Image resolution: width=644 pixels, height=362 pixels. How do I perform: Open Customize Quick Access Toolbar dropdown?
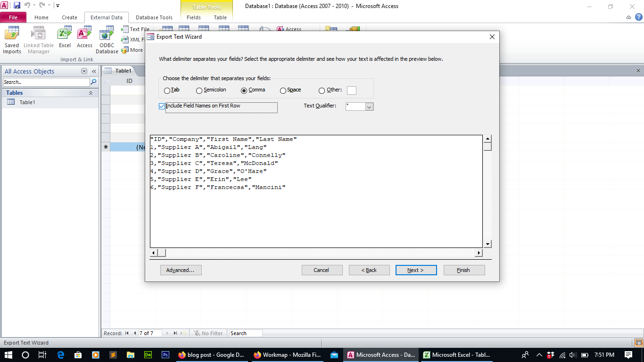pyautogui.click(x=58, y=6)
